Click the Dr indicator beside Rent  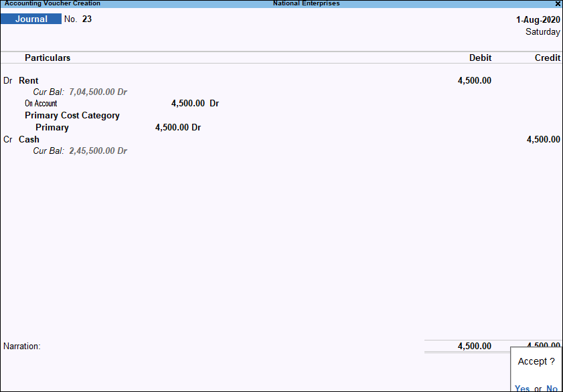click(8, 80)
